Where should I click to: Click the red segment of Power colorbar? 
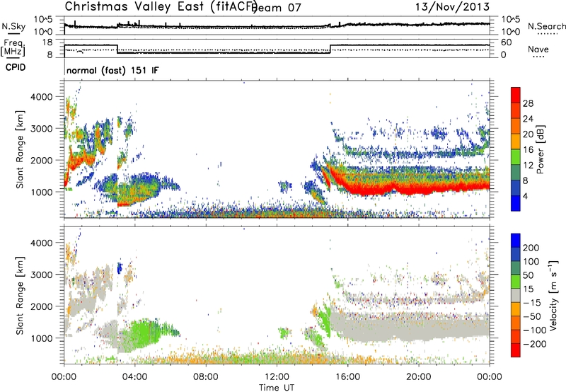[516, 96]
